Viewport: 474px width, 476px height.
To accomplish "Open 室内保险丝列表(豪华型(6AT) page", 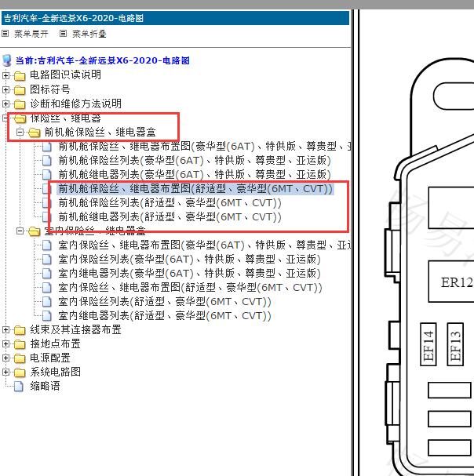I will [190, 259].
